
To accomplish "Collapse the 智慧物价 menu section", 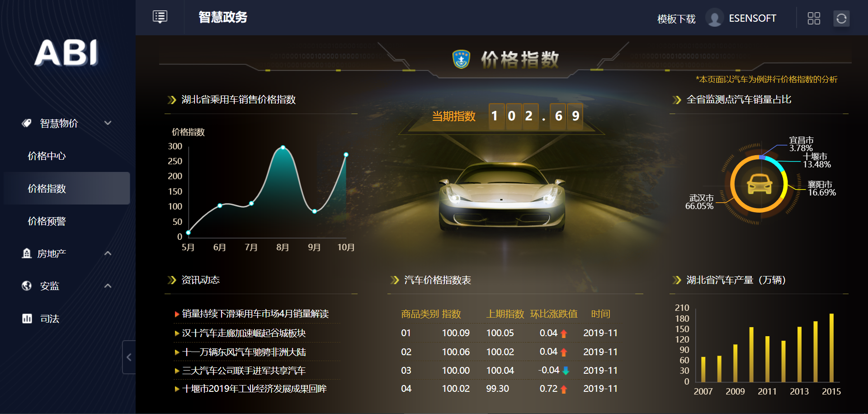I will (x=108, y=123).
